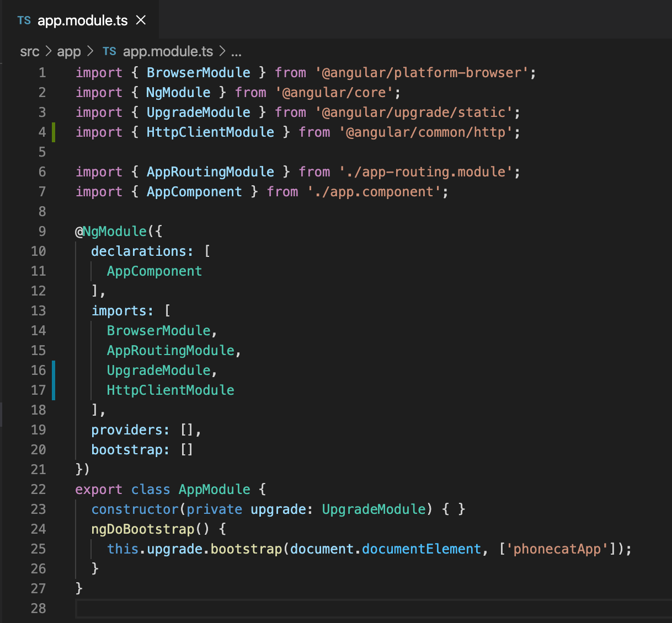Click '@angular/core' string on line 2
The width and height of the screenshot is (672, 623).
click(334, 93)
